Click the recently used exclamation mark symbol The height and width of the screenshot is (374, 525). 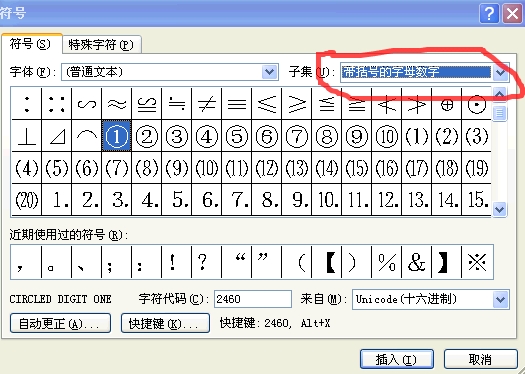176,262
